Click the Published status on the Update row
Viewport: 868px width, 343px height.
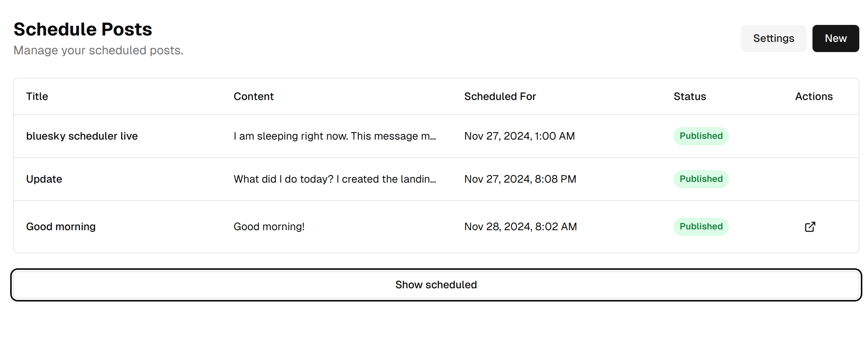pos(700,179)
